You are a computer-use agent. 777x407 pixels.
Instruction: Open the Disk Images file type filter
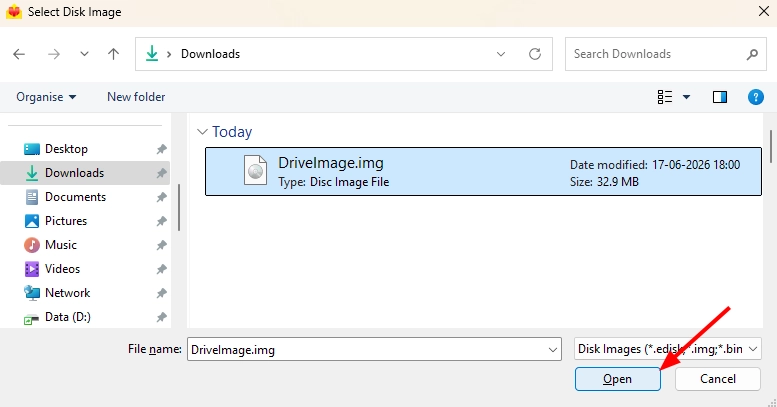(667, 349)
